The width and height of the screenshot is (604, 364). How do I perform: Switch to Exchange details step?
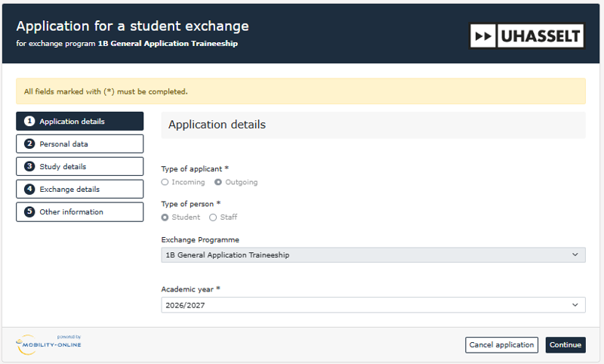pyautogui.click(x=79, y=190)
